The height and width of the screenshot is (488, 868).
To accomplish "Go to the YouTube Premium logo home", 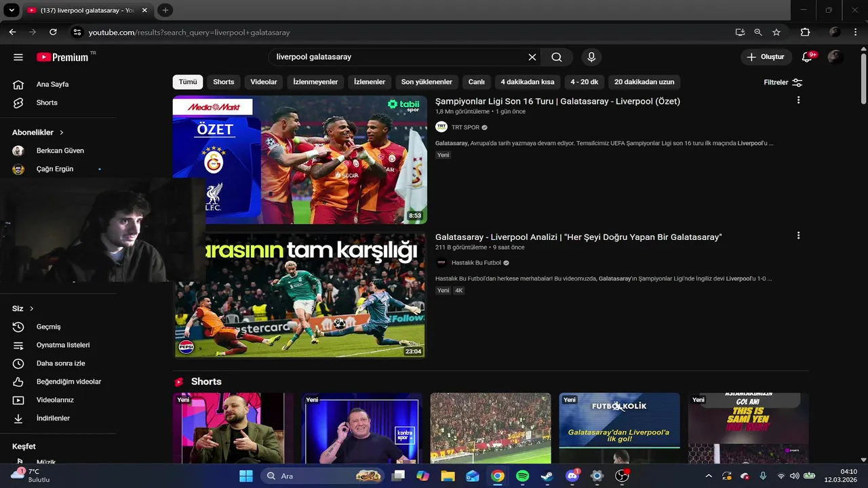I will [62, 57].
